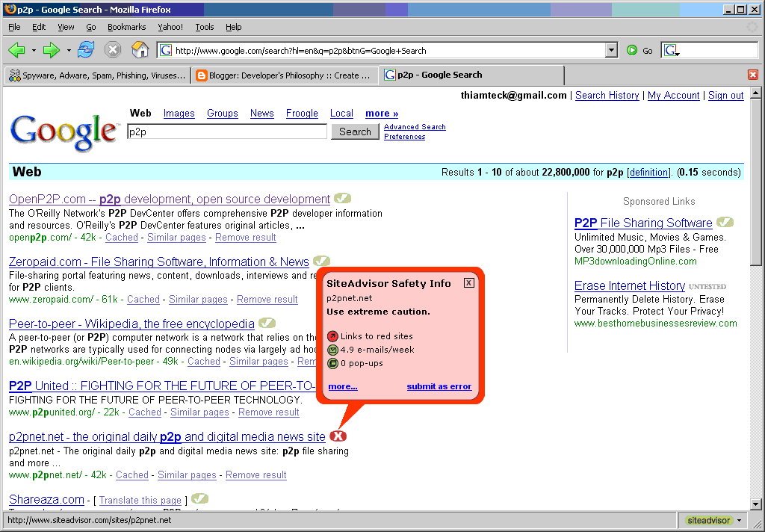
Task: Click the Google icon in the toolbar search box
Action: (x=672, y=50)
